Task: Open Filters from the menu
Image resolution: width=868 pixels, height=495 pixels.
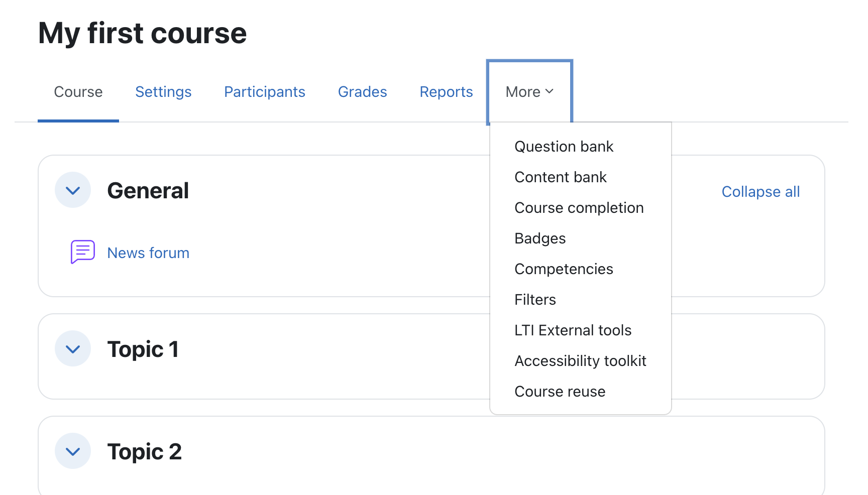Action: pos(535,300)
